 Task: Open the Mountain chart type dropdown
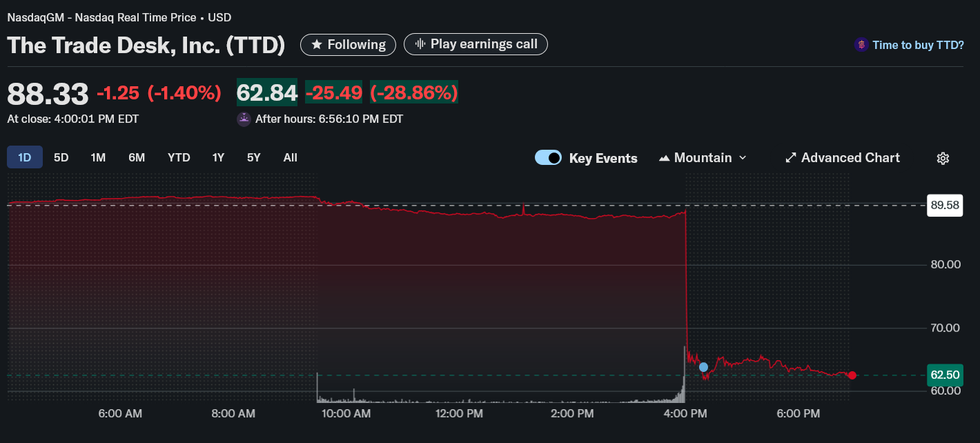coord(703,158)
